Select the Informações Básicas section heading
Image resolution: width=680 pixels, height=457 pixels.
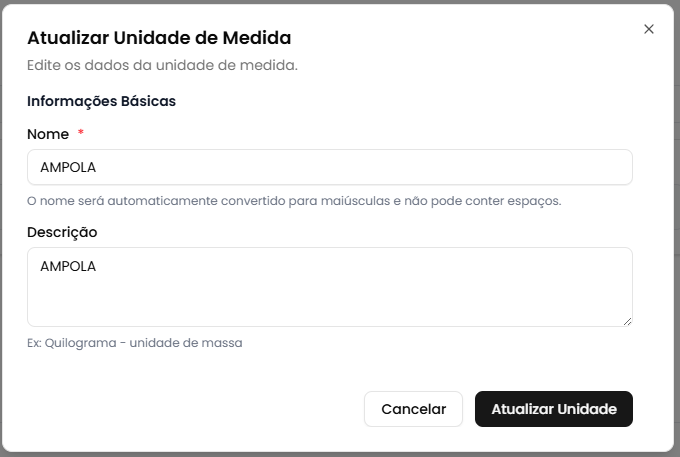[101, 101]
